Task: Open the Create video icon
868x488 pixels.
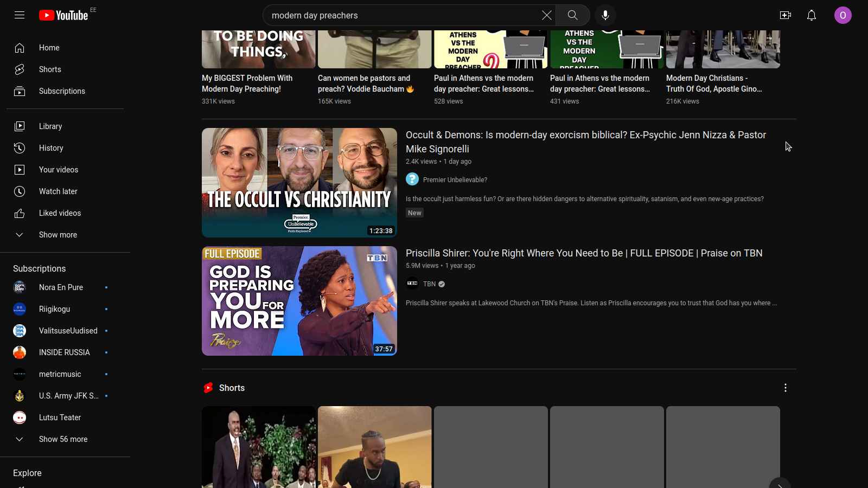Action: point(785,15)
